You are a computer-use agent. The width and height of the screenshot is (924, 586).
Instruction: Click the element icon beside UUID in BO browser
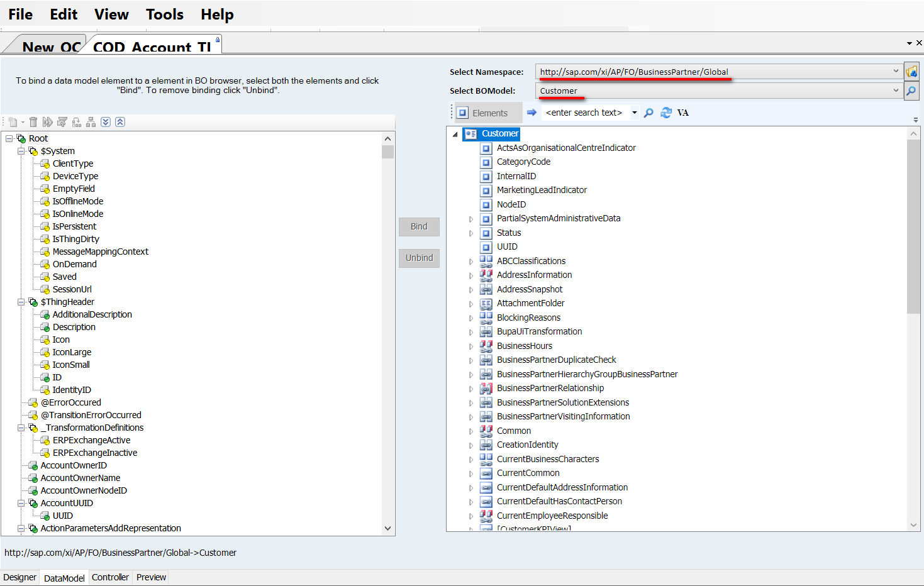[486, 247]
